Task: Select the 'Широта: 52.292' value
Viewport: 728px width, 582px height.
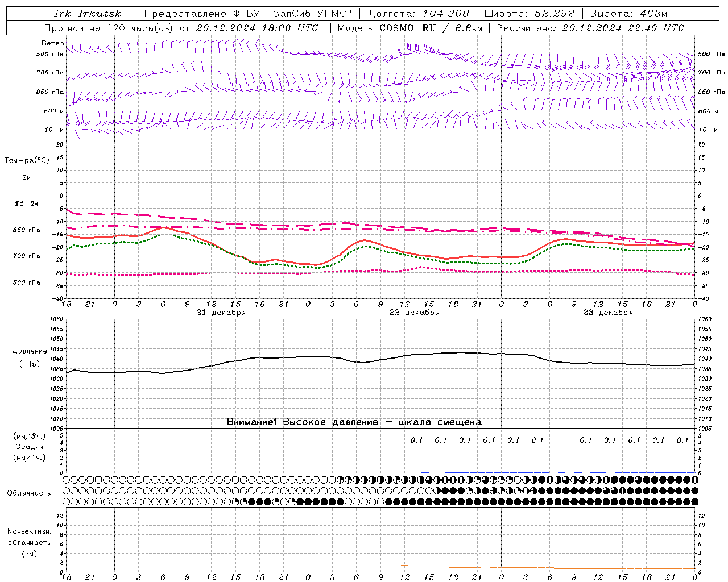Action: 530,14
